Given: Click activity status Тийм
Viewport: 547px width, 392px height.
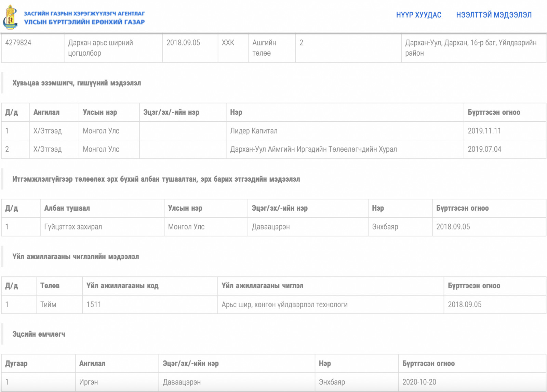Looking at the screenshot, I should (48, 305).
